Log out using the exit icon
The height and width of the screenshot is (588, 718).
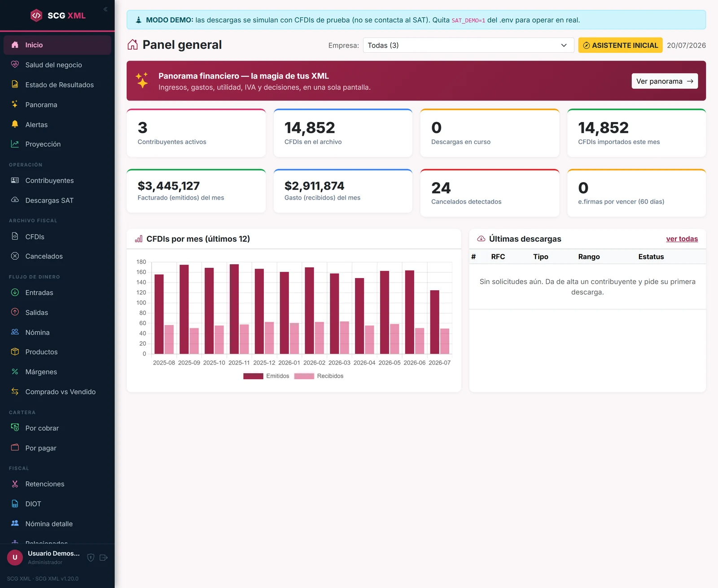pos(104,558)
